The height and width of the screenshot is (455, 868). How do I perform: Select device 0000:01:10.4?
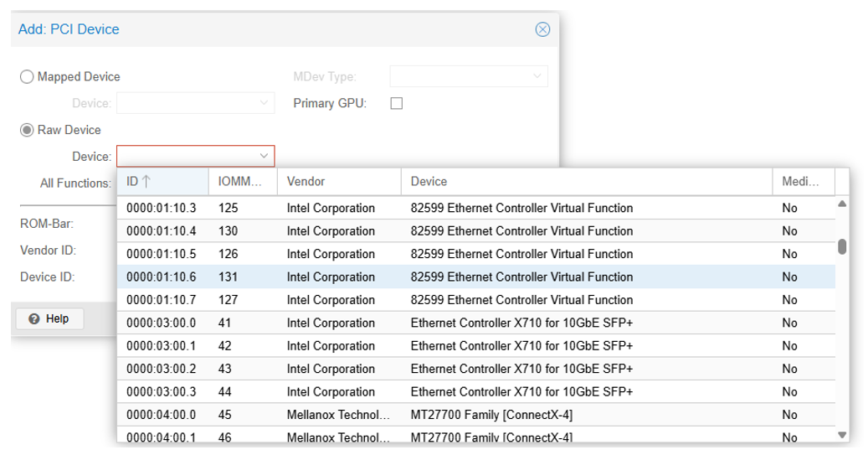pyautogui.click(x=476, y=231)
